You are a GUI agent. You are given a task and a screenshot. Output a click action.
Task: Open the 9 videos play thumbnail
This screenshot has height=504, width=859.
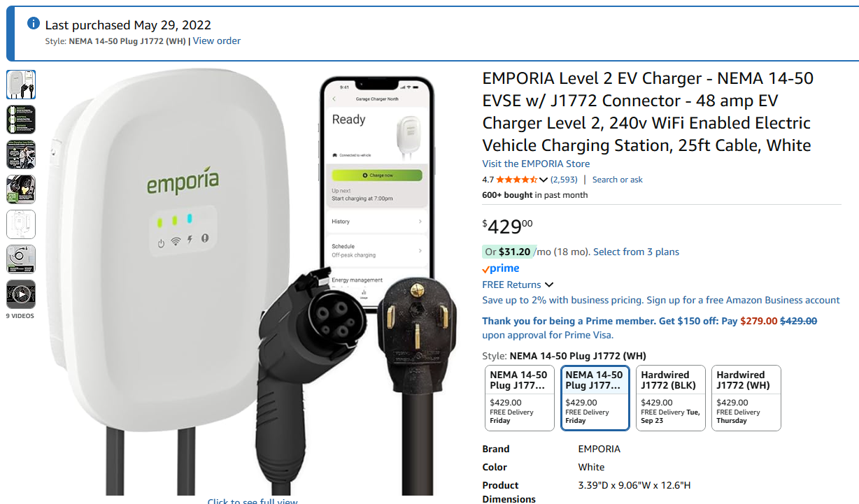coord(21,294)
